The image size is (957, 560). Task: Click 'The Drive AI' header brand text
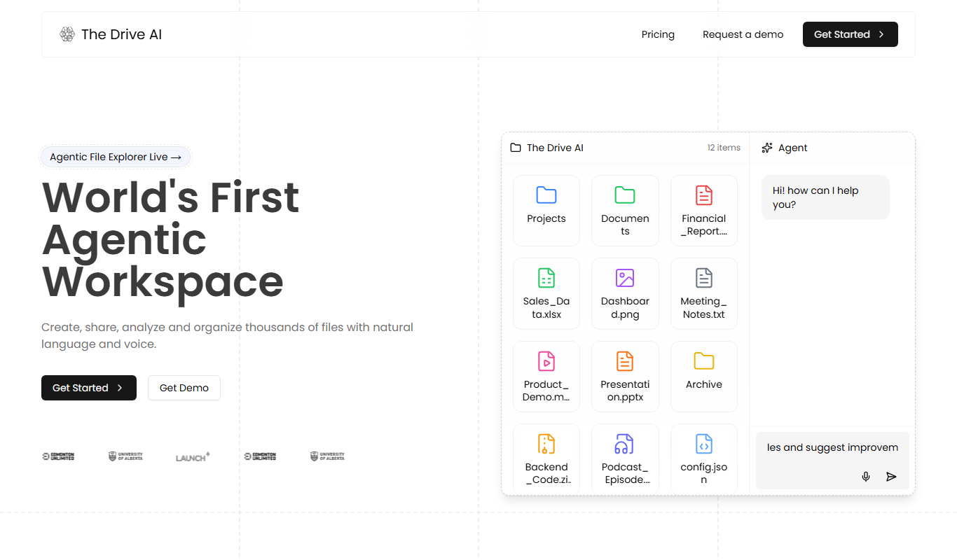pos(121,34)
